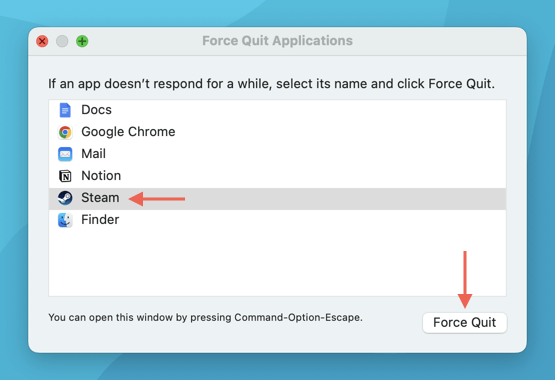Screen dimensions: 555x380
Task: Click the green zoom window button
Action: click(x=82, y=41)
